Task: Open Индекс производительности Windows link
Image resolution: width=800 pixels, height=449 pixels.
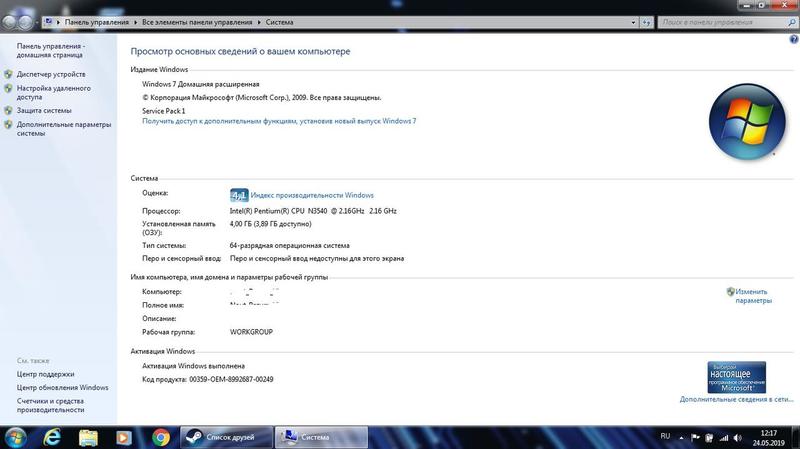Action: click(x=312, y=195)
